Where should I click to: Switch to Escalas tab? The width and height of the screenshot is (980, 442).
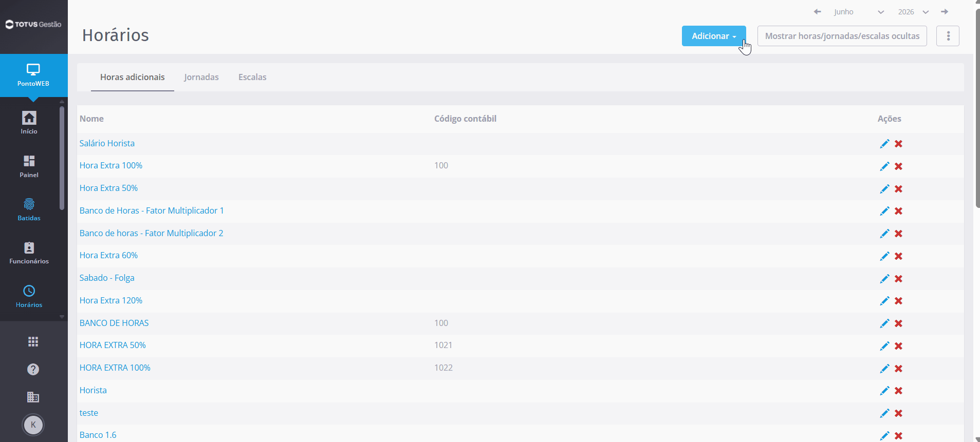tap(252, 77)
